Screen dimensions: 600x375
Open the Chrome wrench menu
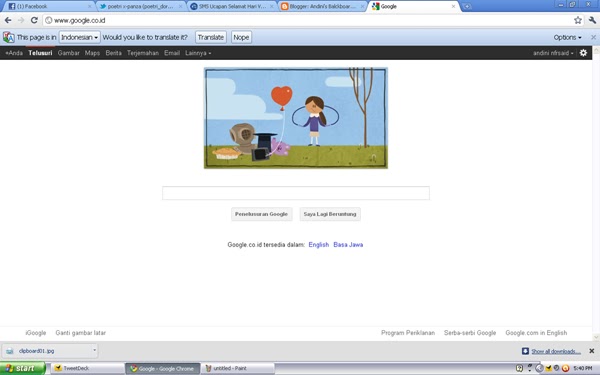click(x=592, y=20)
